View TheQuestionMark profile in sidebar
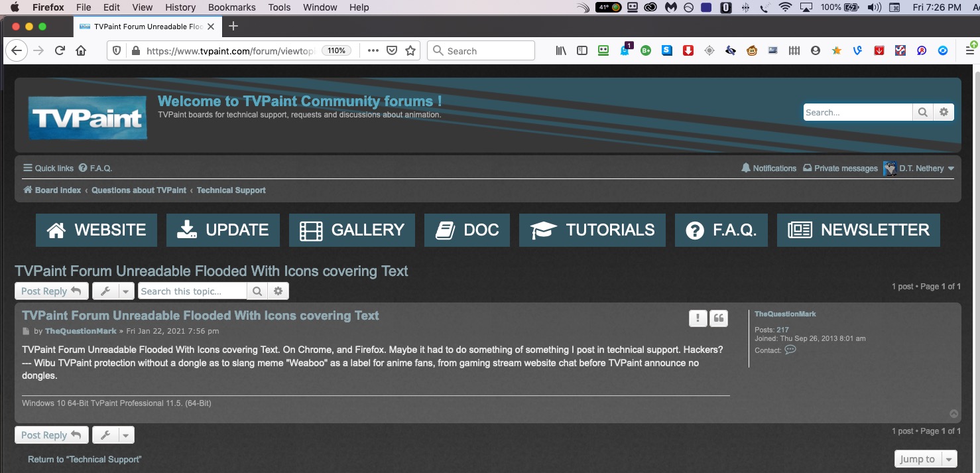Screen dimensions: 980x473 (x=785, y=314)
